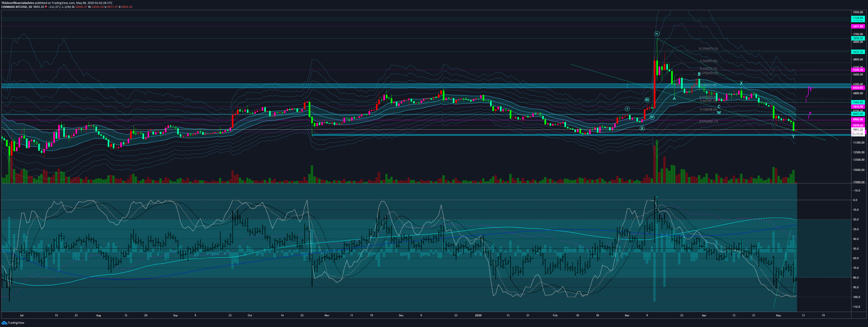868x327 pixels.
Task: Select the pink 7810.99 price label
Action: [858, 107]
